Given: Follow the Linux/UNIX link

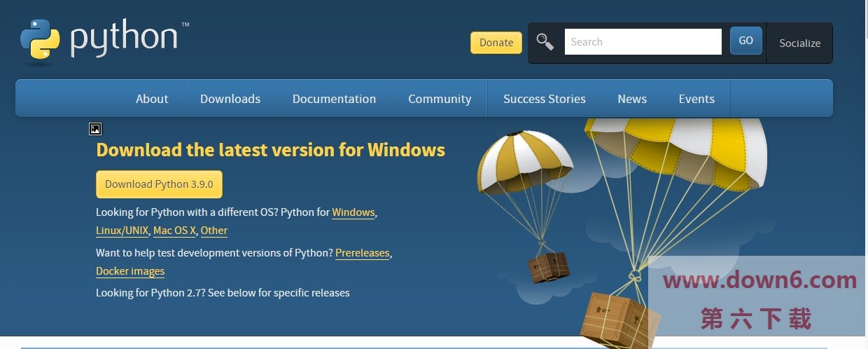Looking at the screenshot, I should 122,230.
